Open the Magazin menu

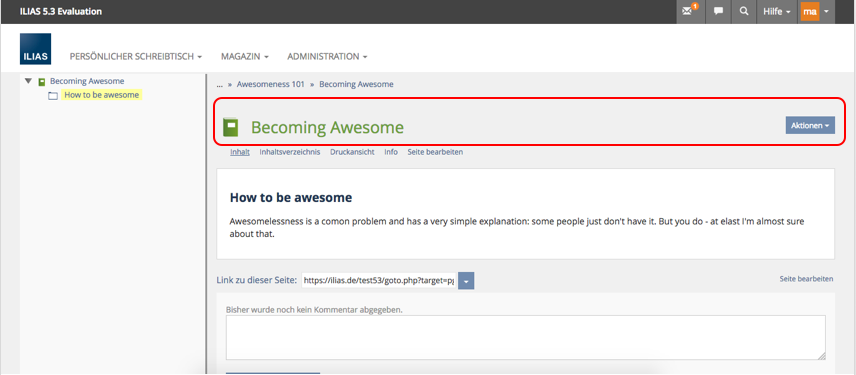[245, 56]
